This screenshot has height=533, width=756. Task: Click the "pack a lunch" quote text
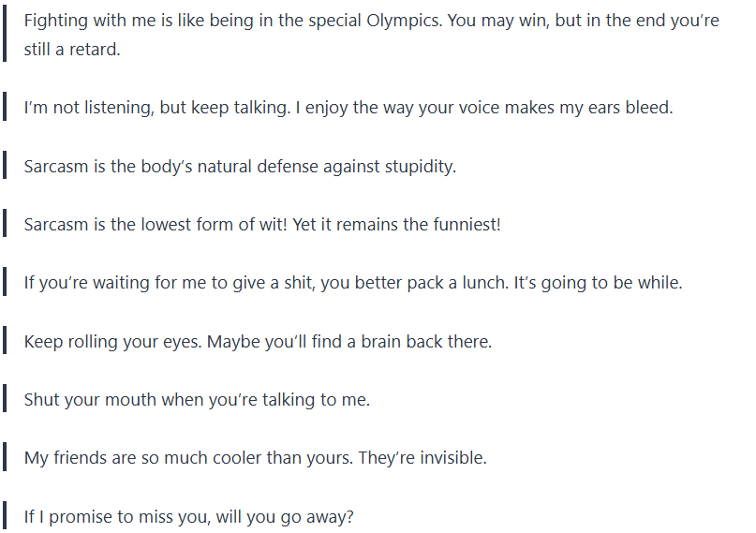tap(353, 283)
